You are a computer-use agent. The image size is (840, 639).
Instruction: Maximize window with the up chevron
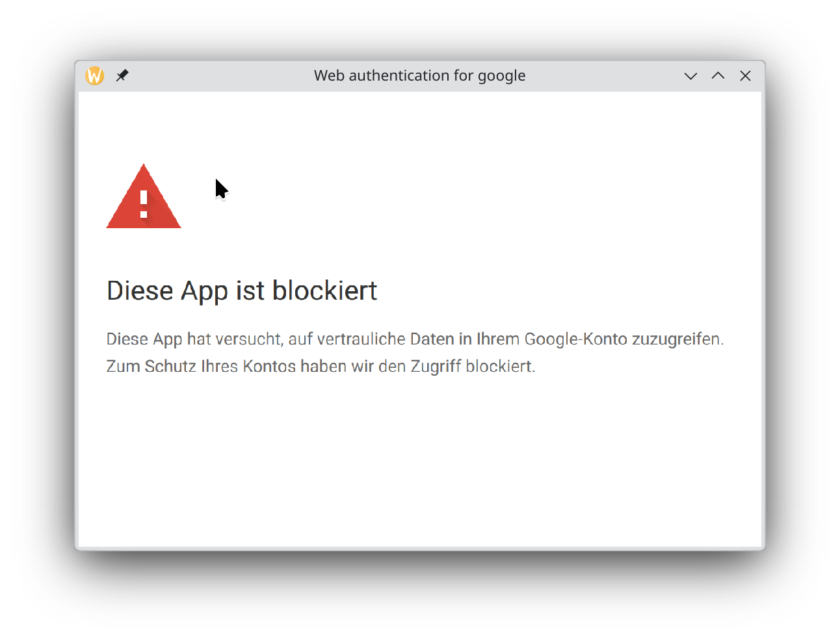click(x=718, y=75)
